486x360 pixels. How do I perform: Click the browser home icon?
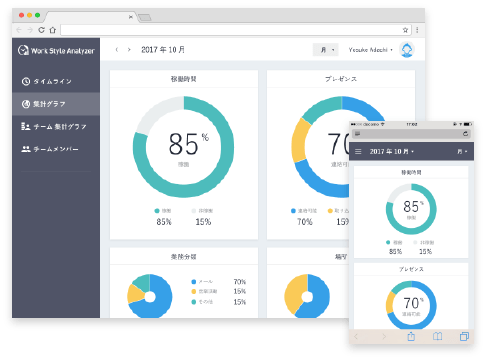click(x=53, y=30)
